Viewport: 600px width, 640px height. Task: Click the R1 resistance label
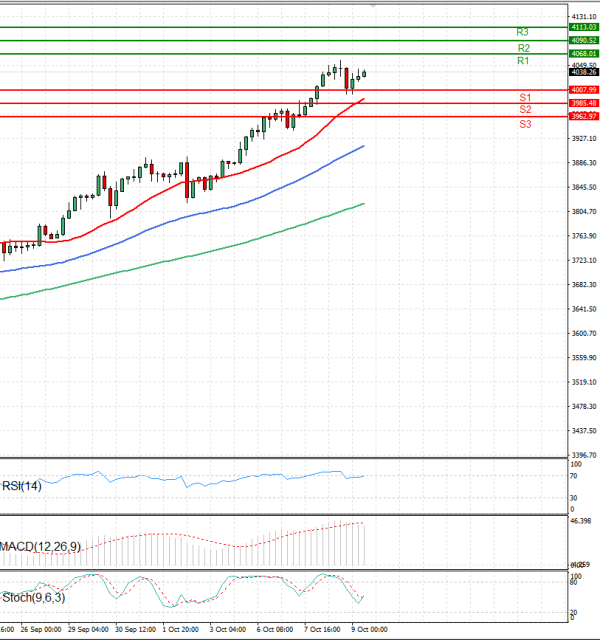coord(523,62)
